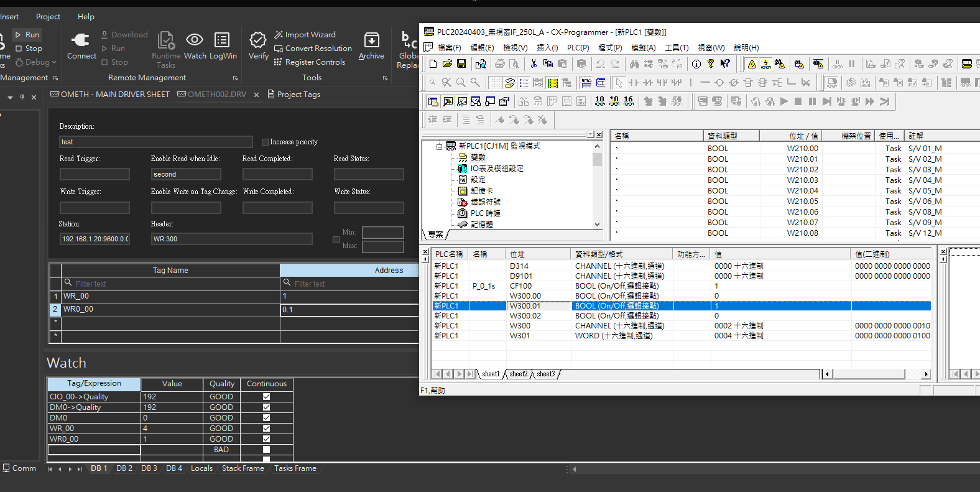Click the Open folder icon in CX-Programmer
This screenshot has height=492, width=980.
tap(447, 63)
